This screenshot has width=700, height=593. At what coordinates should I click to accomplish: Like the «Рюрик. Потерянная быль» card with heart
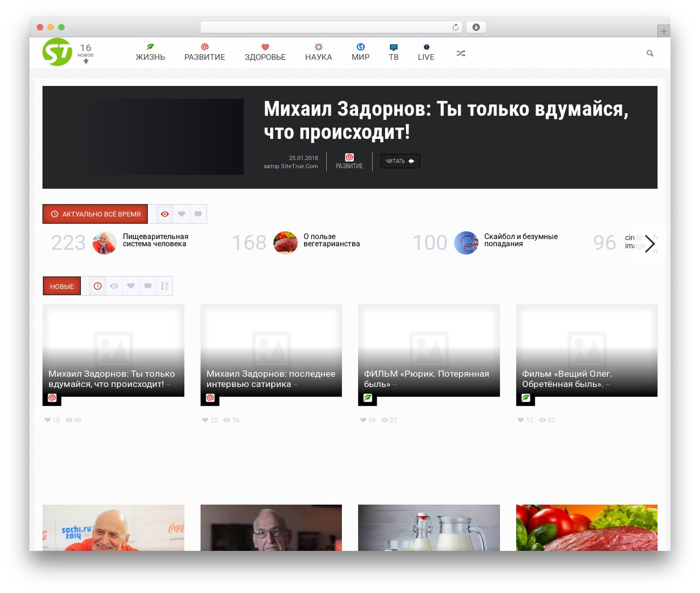tap(363, 420)
